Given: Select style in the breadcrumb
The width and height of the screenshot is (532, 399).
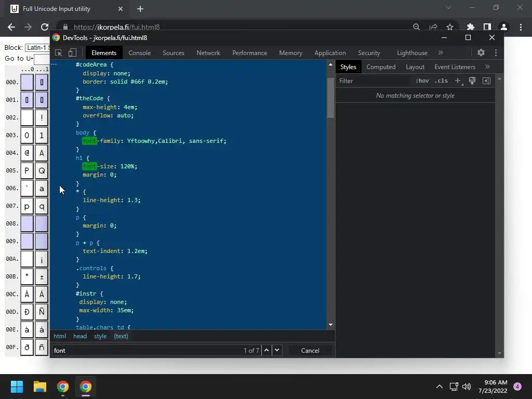Looking at the screenshot, I should (x=100, y=336).
